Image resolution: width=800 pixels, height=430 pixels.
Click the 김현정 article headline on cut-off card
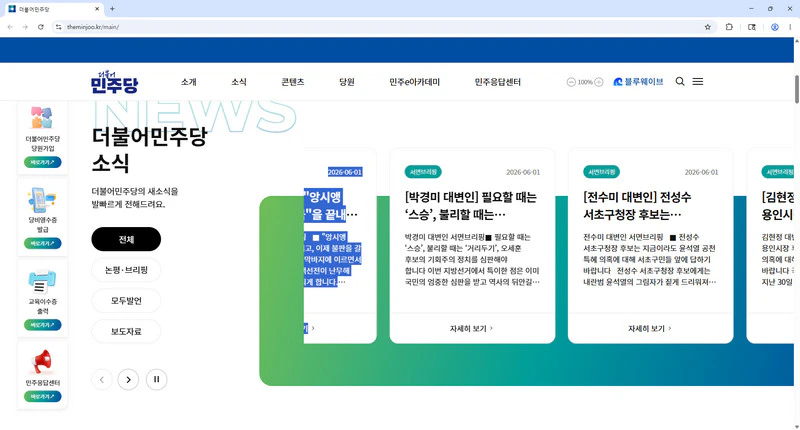point(778,206)
